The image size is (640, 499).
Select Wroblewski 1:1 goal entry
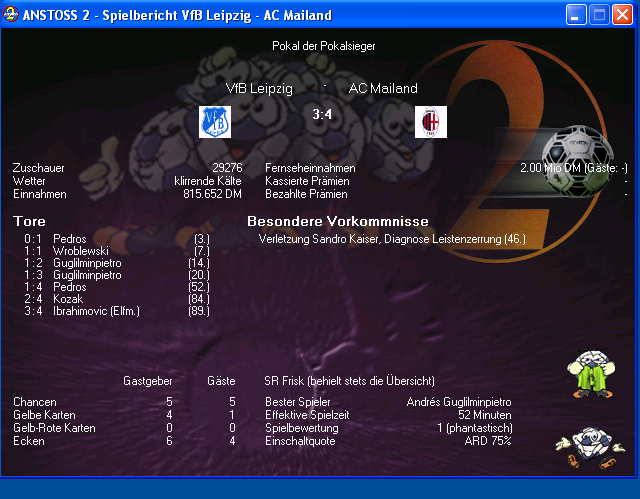click(80, 251)
